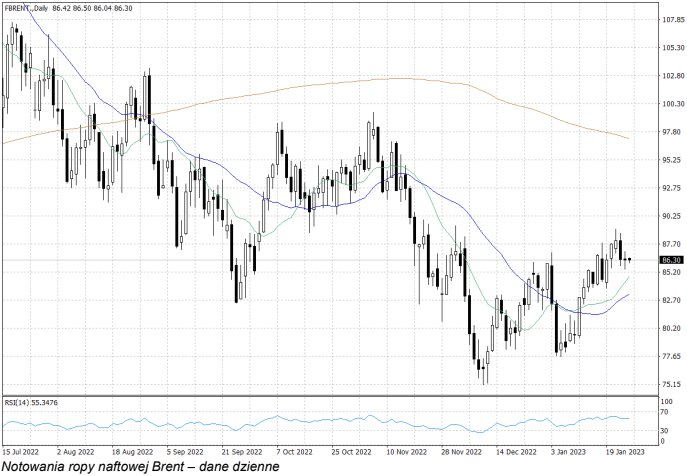Select the 18 Aug 2022 date label
The width and height of the screenshot is (687, 476).
(x=131, y=451)
